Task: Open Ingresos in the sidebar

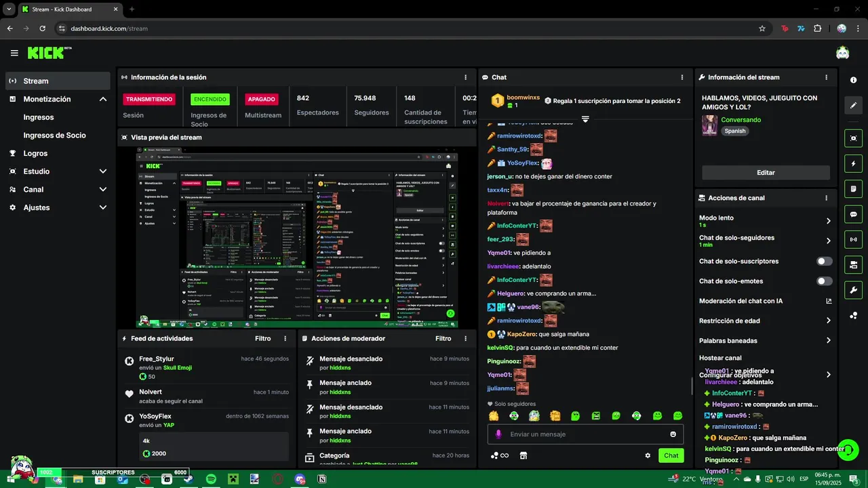Action: 39,117
